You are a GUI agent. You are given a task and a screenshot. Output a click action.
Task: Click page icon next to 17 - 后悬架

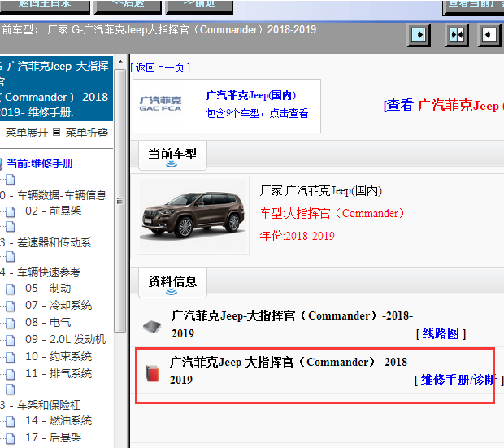click(11, 438)
